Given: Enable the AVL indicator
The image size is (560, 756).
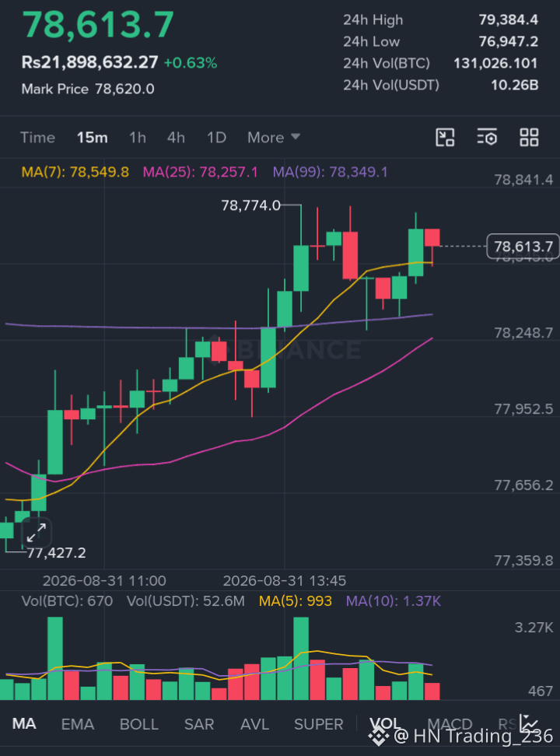Looking at the screenshot, I should click(x=254, y=723).
